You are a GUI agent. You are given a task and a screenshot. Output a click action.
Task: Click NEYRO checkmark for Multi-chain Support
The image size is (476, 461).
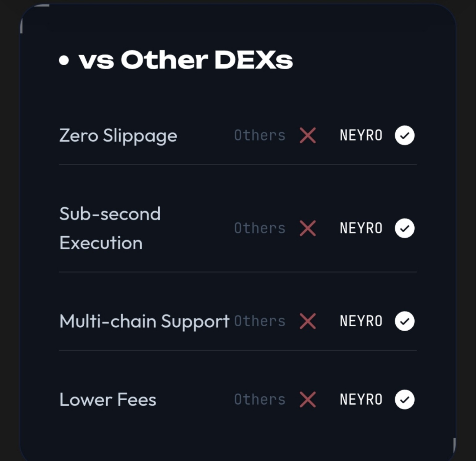[x=404, y=321]
